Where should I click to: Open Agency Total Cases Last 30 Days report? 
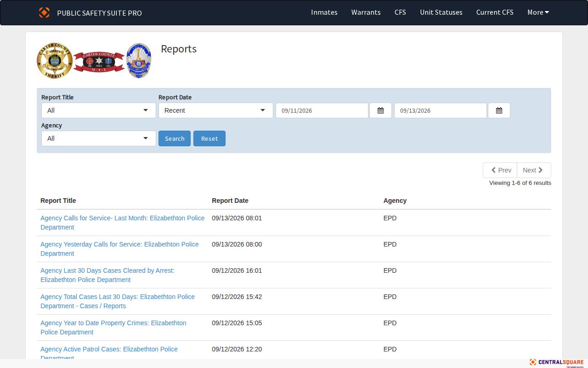click(x=118, y=301)
